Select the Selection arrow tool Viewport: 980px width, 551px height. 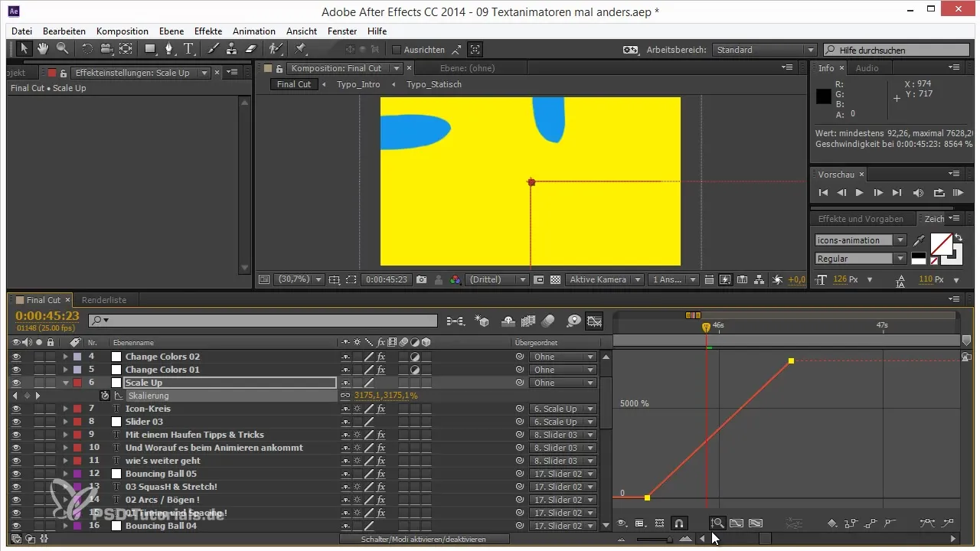(24, 49)
